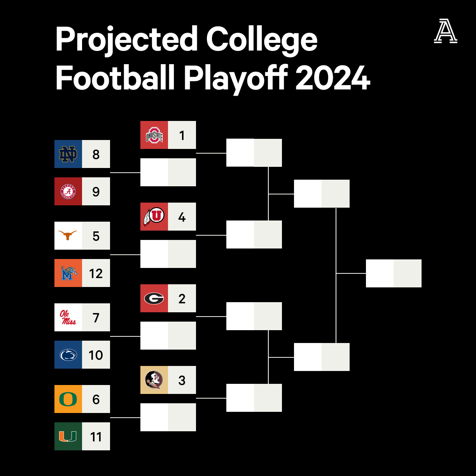Select the Florida State Seminoles logo
The width and height of the screenshot is (476, 476).
coord(154,380)
